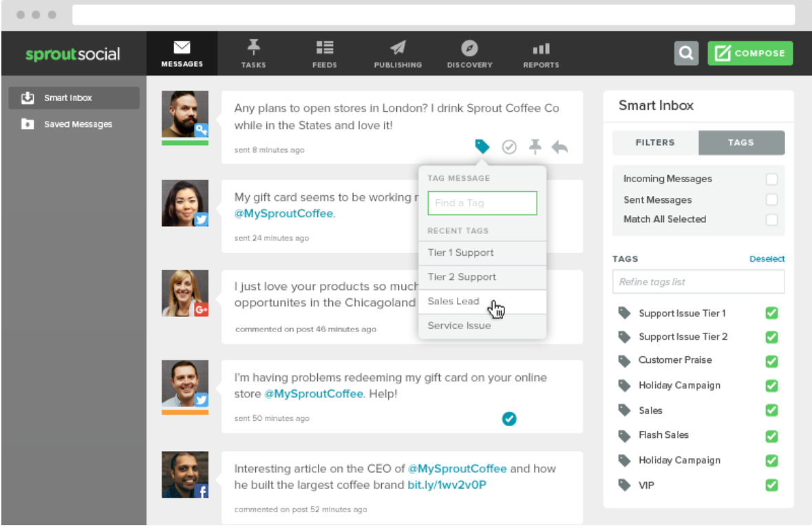812x528 pixels.
Task: Click the browser address bar
Action: click(434, 15)
